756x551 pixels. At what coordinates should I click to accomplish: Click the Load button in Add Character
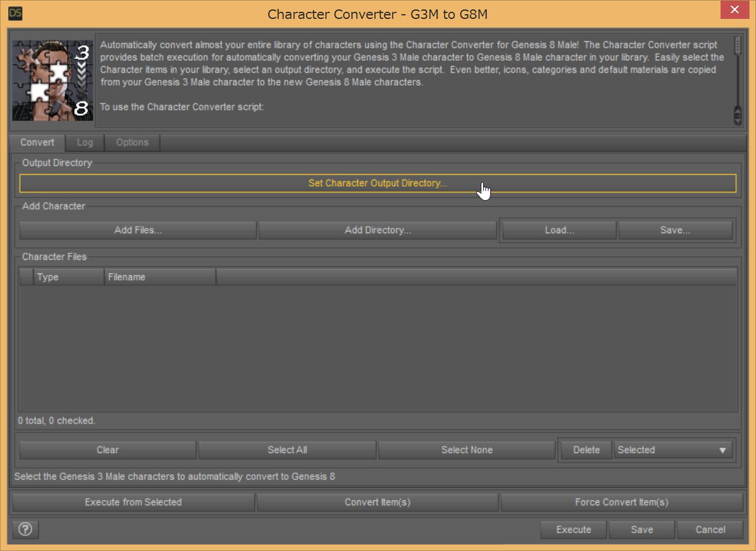[559, 230]
